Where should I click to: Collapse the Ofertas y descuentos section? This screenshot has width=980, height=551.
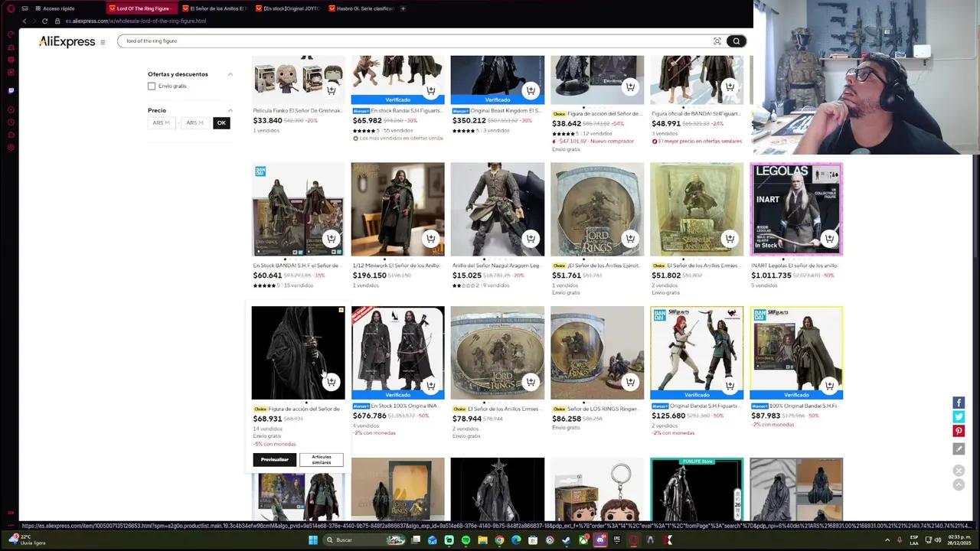(x=230, y=74)
